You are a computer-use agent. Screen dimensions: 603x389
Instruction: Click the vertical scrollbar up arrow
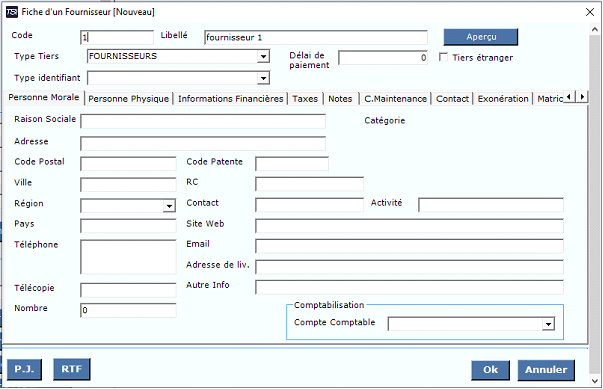[595, 30]
